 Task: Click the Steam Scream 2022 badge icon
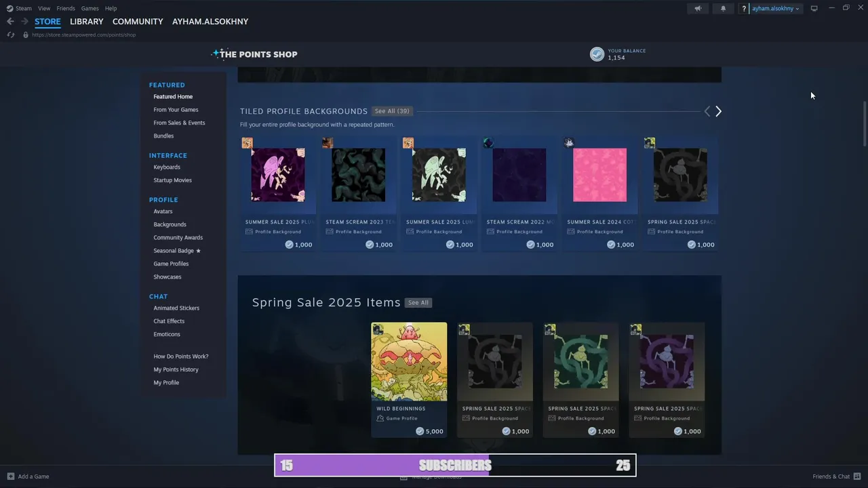click(x=488, y=142)
